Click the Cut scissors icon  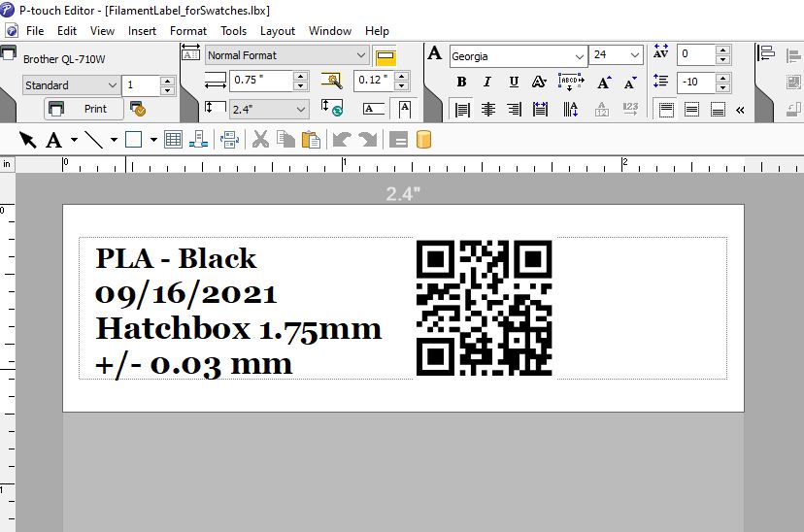(260, 140)
